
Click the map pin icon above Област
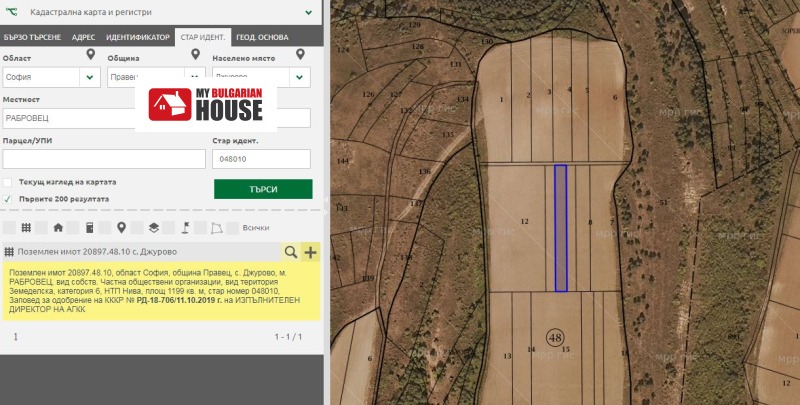[x=91, y=54]
